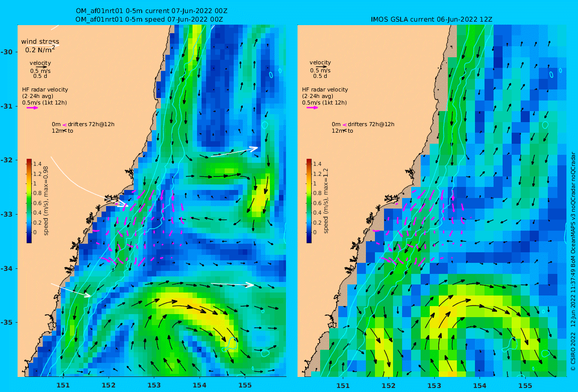Click 'HF radar velocity' label on right map
The height and width of the screenshot is (392, 578).
point(325,89)
